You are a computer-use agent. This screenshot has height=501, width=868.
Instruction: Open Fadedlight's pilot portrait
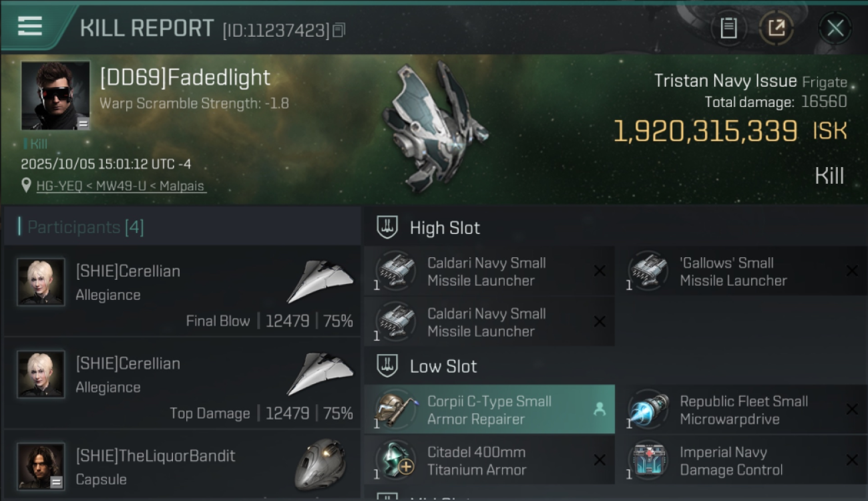[x=55, y=95]
